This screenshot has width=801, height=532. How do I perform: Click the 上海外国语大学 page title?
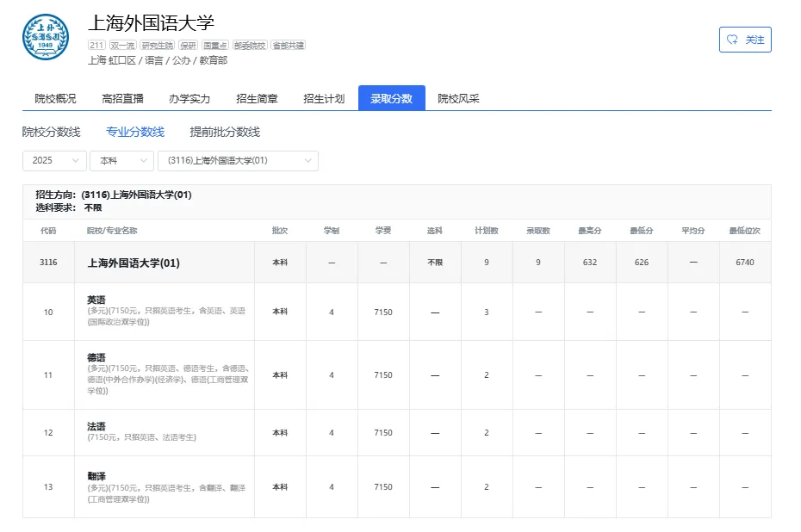(151, 23)
